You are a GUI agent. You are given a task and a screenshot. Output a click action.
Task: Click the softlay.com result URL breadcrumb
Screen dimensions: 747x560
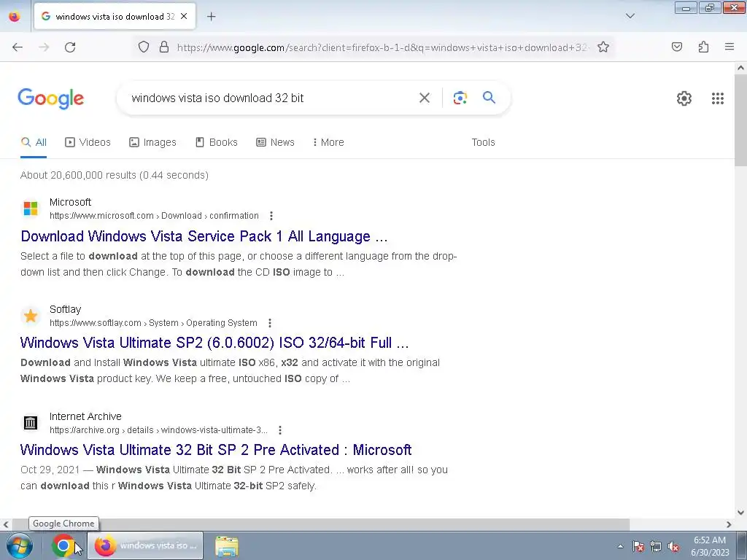point(153,323)
